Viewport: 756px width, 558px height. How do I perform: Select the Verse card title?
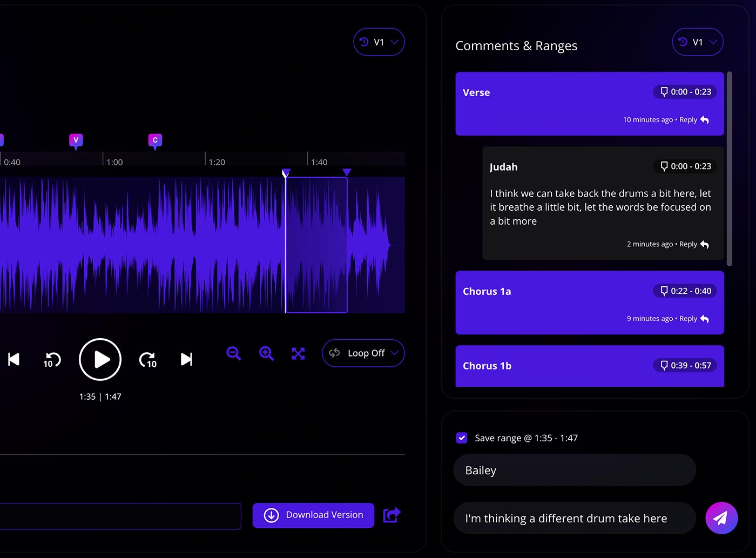[476, 92]
